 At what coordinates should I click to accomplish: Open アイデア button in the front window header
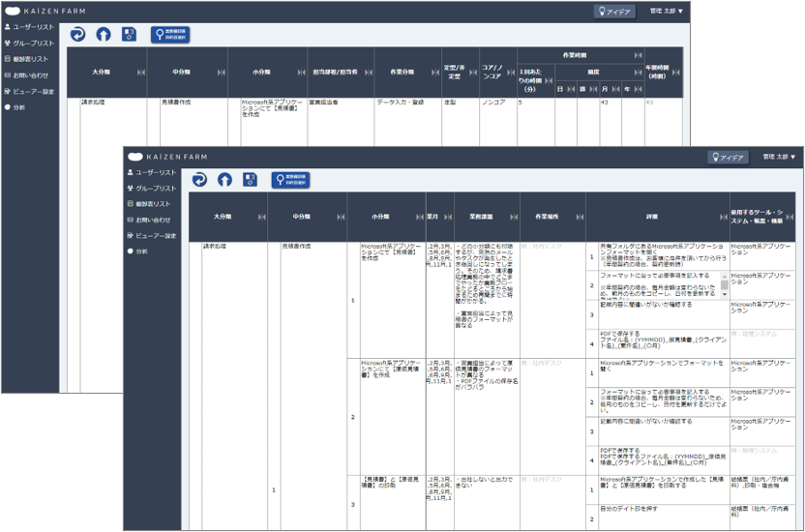click(x=728, y=157)
